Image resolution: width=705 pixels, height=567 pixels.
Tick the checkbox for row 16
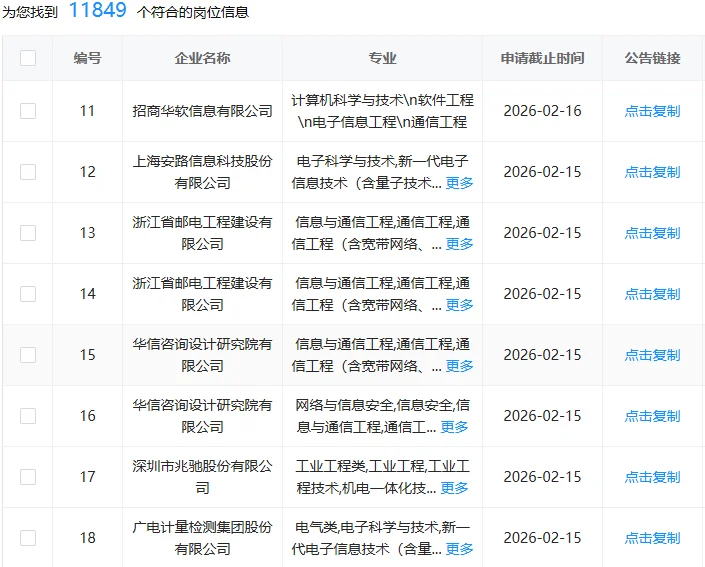pos(28,416)
